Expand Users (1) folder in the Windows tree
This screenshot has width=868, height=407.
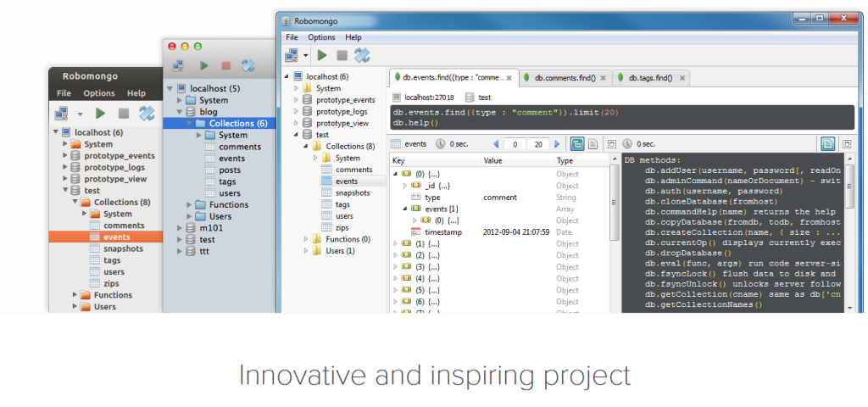point(305,251)
